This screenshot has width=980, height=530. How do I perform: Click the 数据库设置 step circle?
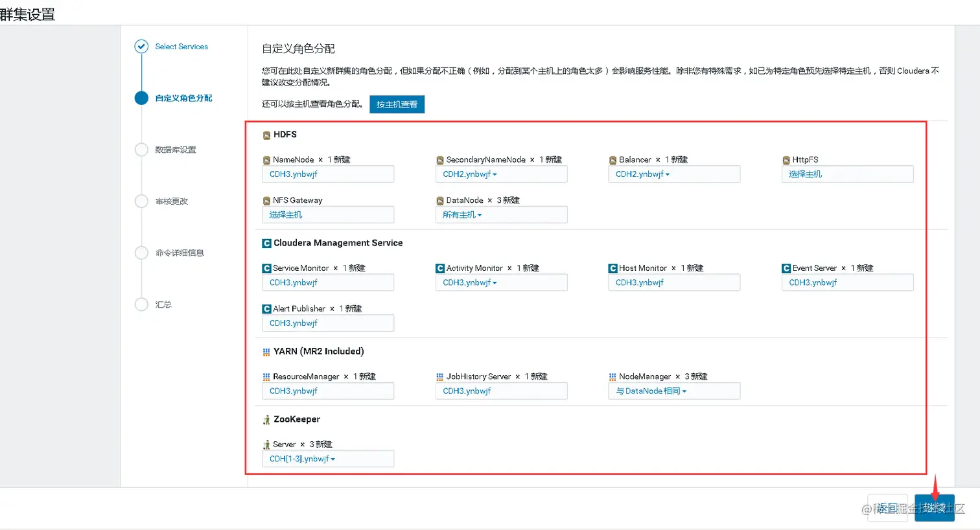(141, 150)
